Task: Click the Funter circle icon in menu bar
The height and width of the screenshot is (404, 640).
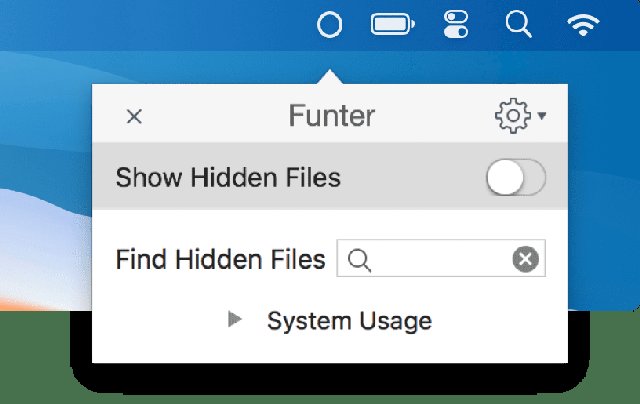Action: [x=329, y=24]
